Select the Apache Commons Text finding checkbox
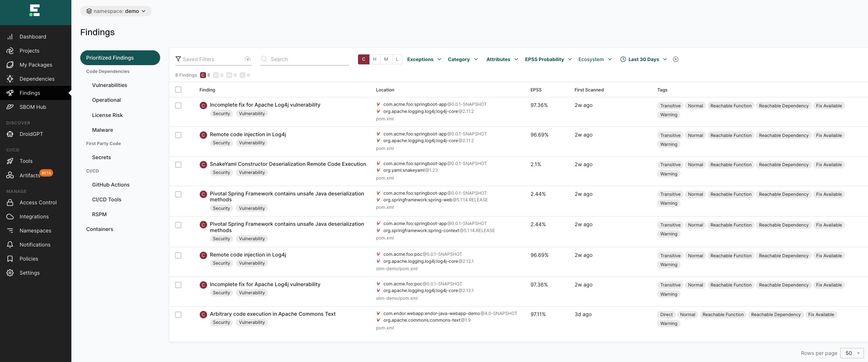Image resolution: width=868 pixels, height=362 pixels. coord(178,315)
